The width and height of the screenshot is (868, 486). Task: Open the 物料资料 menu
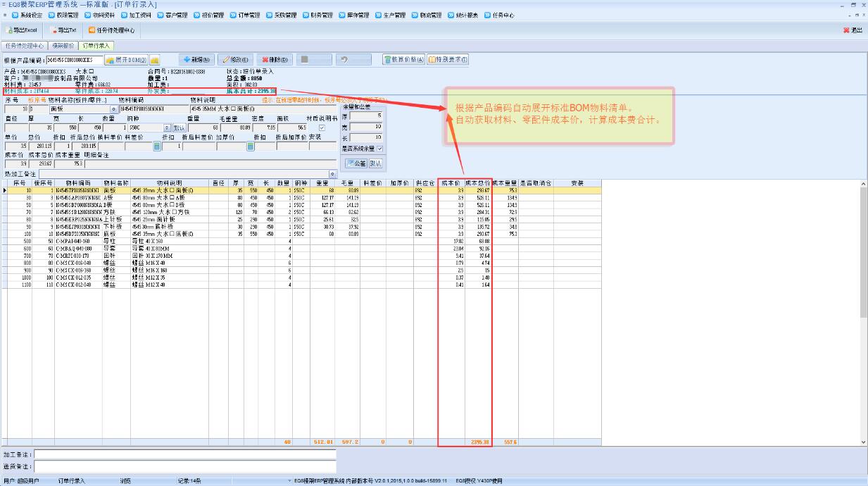[101, 15]
